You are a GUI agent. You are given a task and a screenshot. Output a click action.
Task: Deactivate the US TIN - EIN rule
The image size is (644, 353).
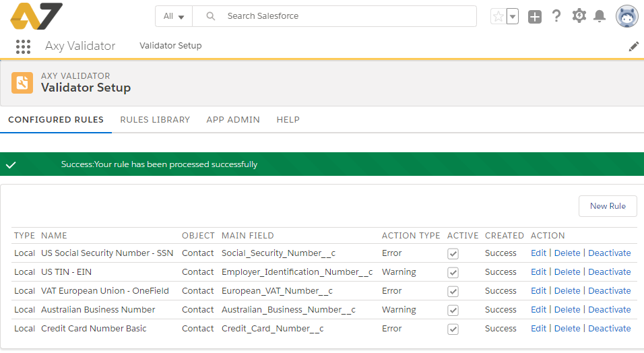point(610,272)
